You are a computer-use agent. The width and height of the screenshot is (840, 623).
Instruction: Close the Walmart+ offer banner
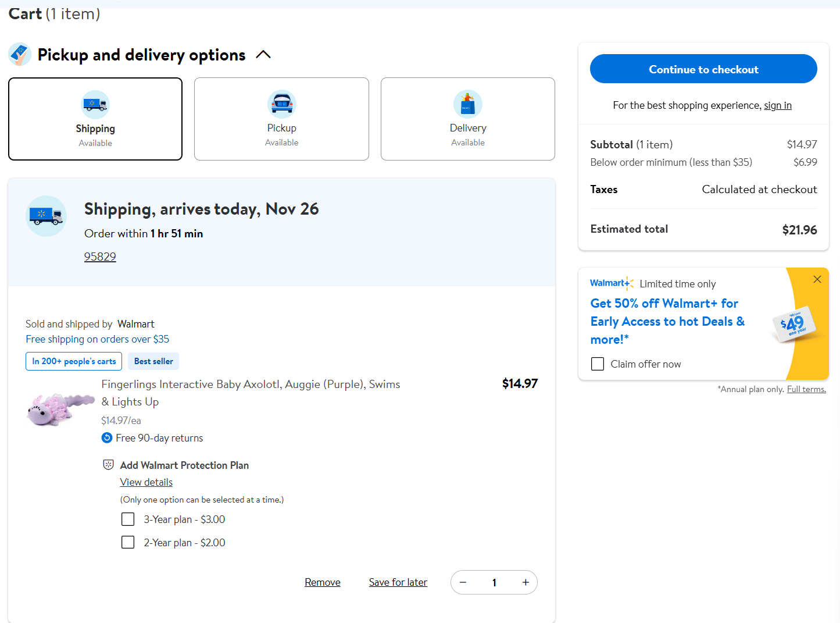click(x=817, y=279)
